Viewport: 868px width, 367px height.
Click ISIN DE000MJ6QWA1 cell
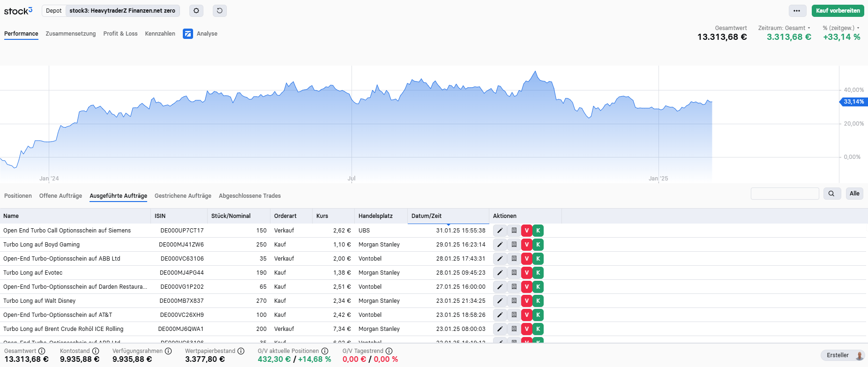coord(181,329)
